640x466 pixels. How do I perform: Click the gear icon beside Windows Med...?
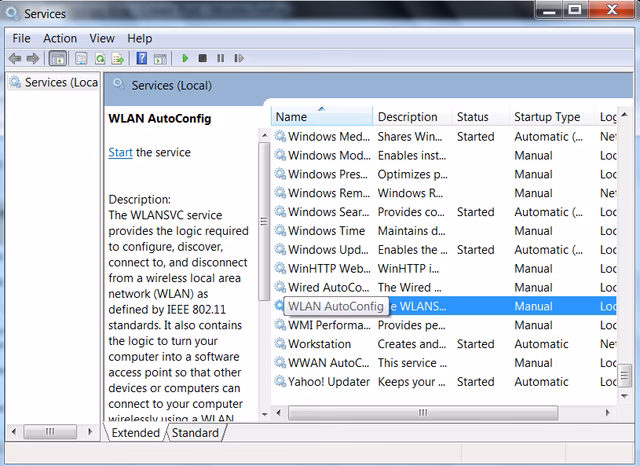pos(280,136)
